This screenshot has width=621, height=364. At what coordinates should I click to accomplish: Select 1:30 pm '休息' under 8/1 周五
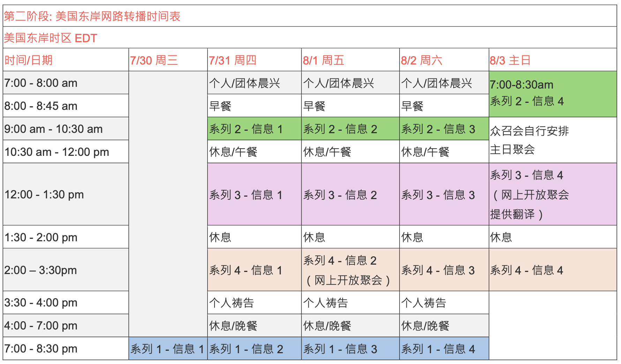350,237
